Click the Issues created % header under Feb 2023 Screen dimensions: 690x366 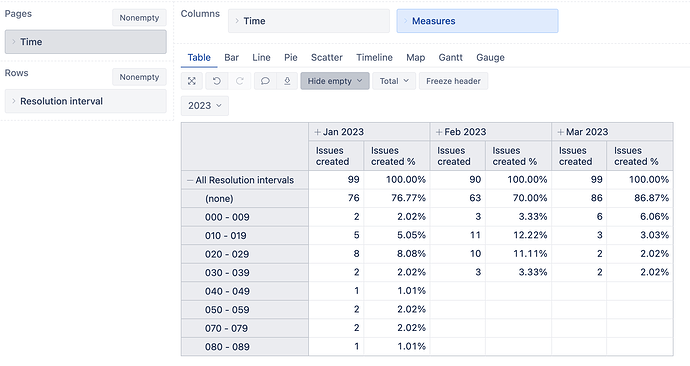click(518, 156)
